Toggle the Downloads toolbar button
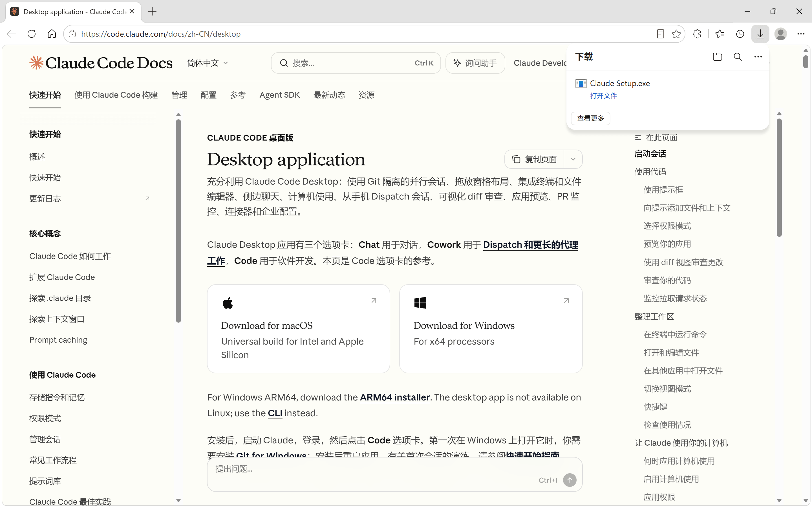Screen dimensions: 812x508 point(760,34)
